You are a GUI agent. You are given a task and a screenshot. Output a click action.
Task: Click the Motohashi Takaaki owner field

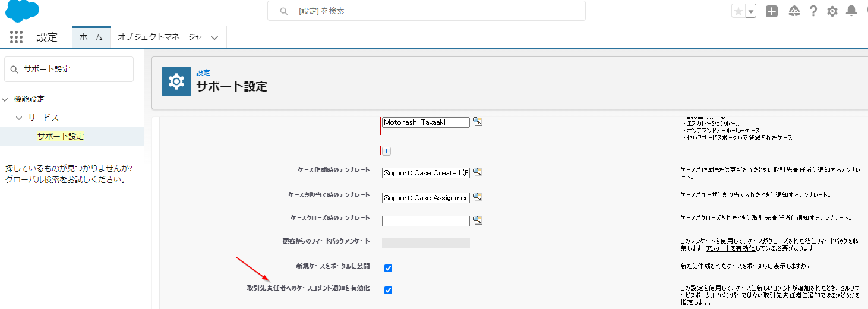click(x=426, y=122)
